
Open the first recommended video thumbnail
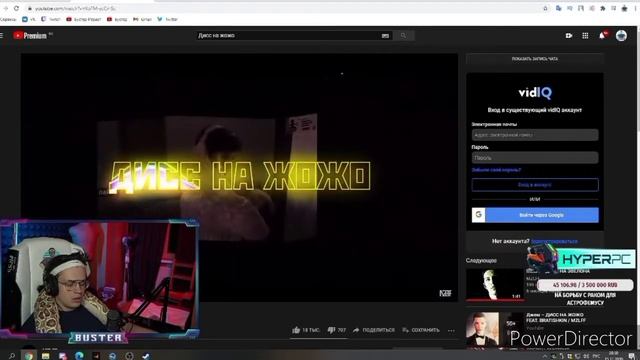click(495, 284)
